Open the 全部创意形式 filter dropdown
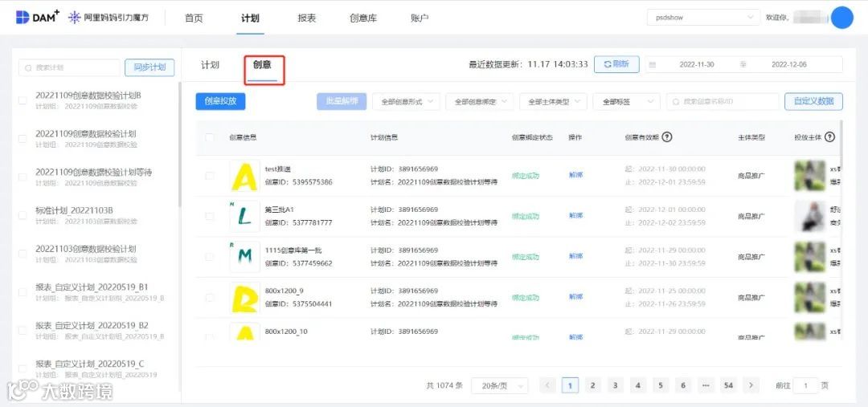Screen dimensions: 868x407 pyautogui.click(x=407, y=102)
